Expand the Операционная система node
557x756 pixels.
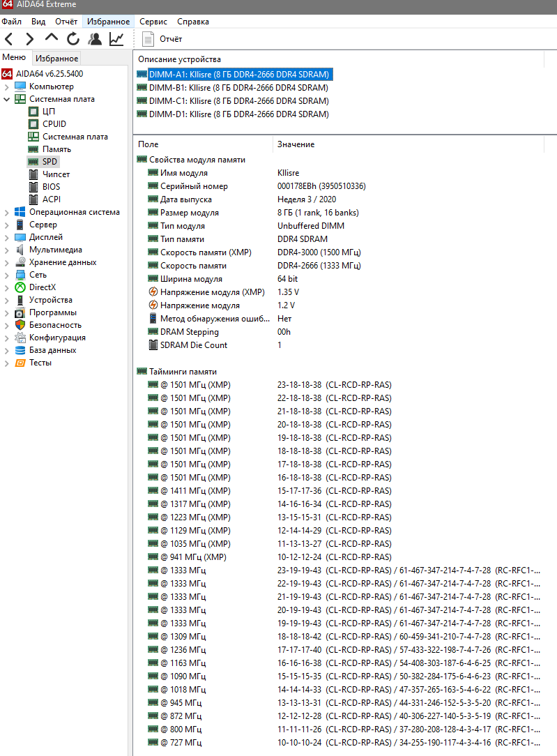click(x=6, y=213)
